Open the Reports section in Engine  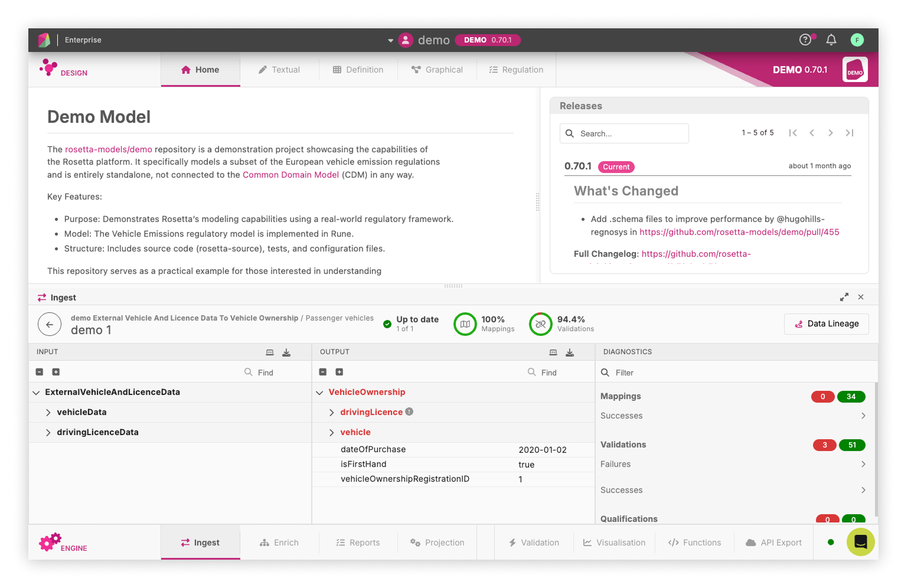tap(358, 542)
